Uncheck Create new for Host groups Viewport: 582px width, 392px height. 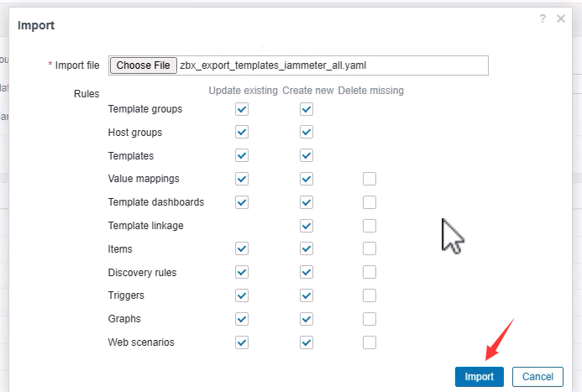tap(307, 133)
